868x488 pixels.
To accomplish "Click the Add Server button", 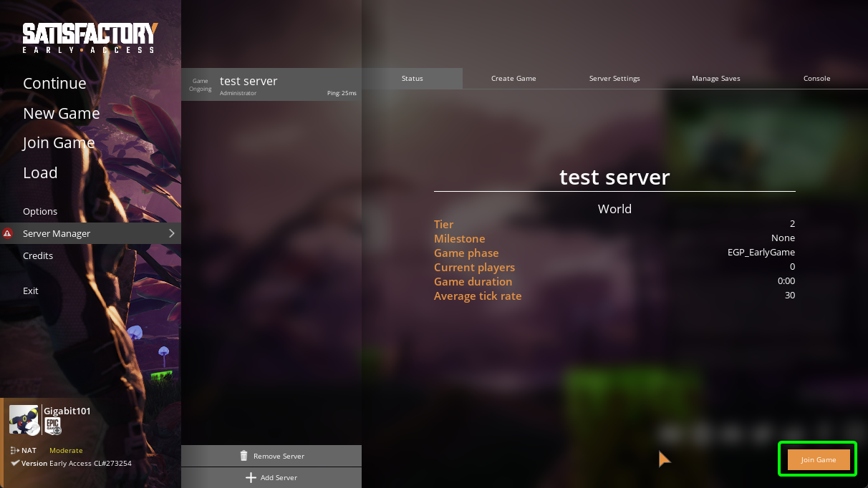I will point(271,477).
